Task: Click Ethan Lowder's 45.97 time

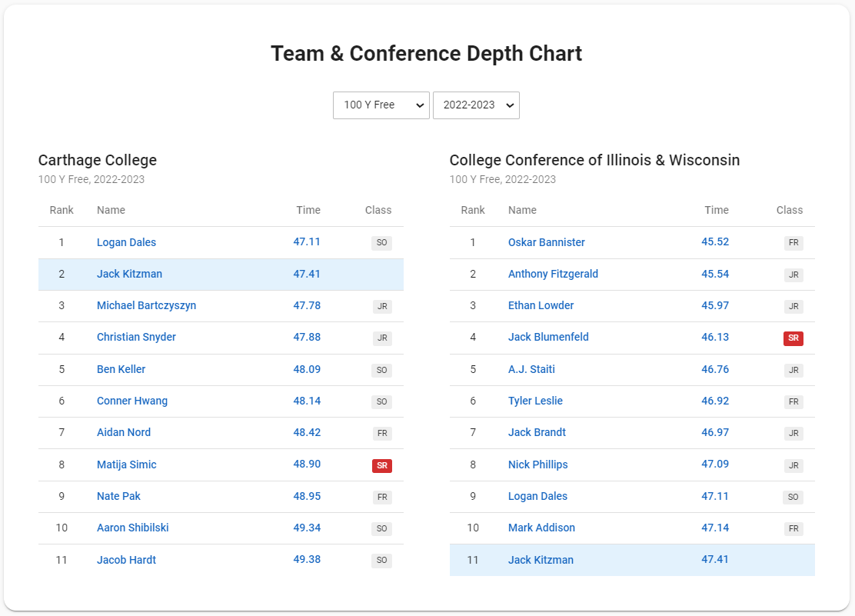Action: coord(715,305)
